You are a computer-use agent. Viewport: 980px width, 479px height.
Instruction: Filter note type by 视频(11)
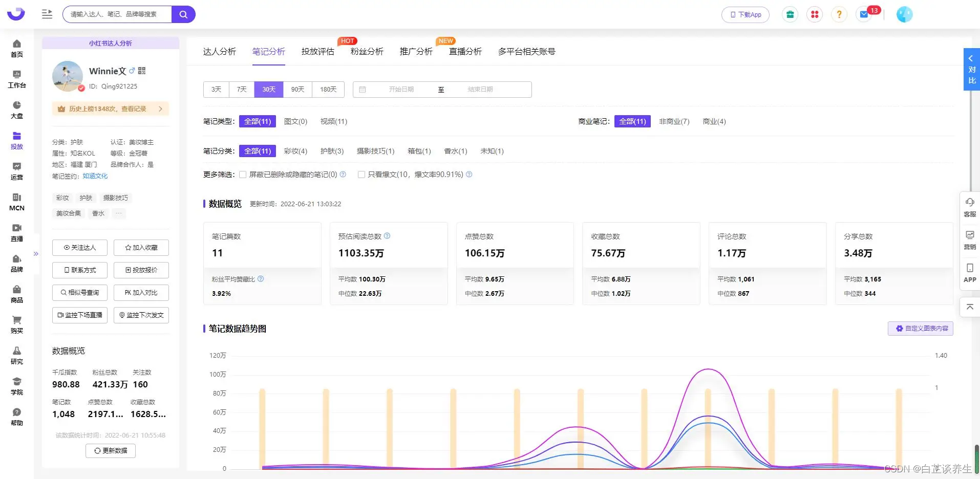coord(334,121)
